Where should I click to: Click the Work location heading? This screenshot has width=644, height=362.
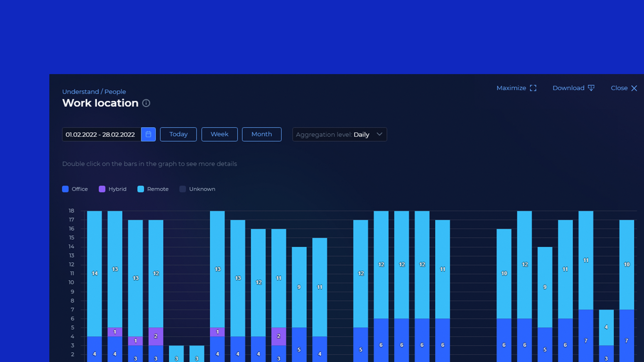[100, 103]
